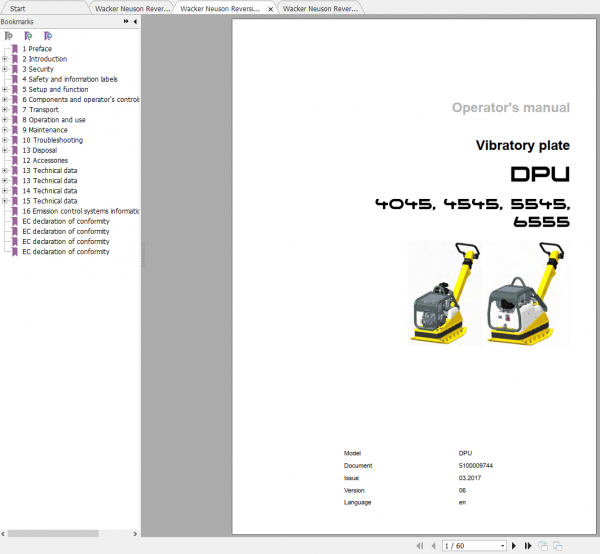Screen dimensions: 600x554
Task: Click the add bookmark icon with green plus
Action: pyautogui.click(x=28, y=36)
